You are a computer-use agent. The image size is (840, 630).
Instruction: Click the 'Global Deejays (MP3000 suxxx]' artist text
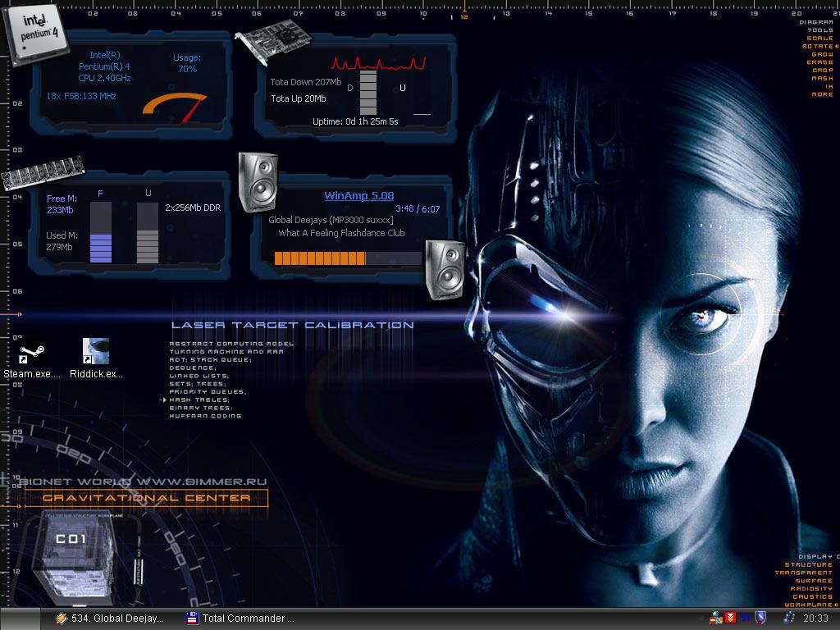(331, 220)
